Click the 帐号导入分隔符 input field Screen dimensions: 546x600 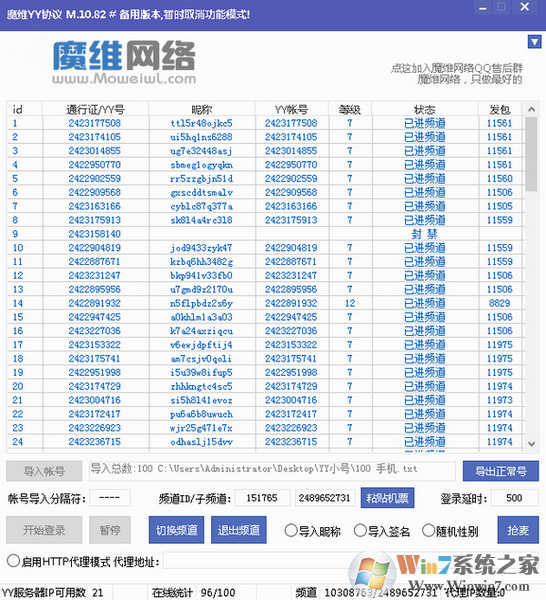tap(110, 498)
